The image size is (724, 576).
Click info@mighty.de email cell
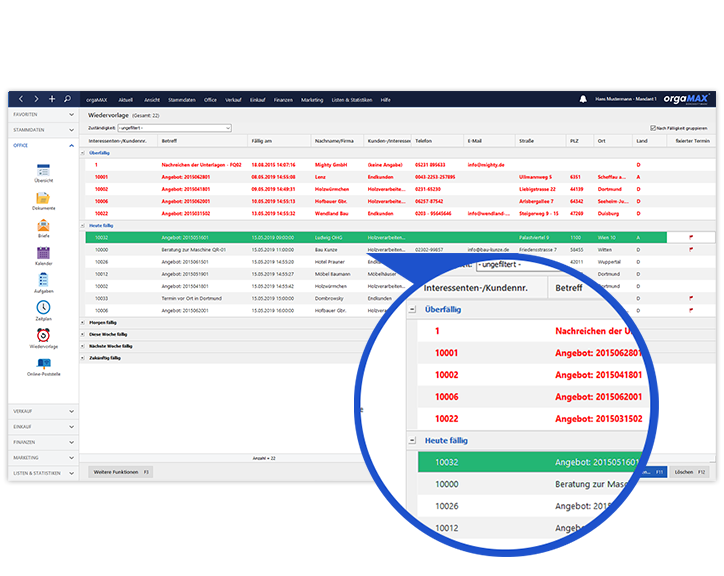pyautogui.click(x=486, y=165)
